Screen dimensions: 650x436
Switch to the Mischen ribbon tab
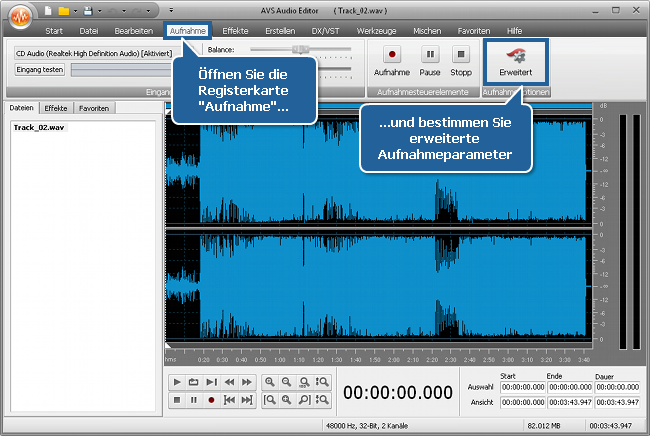[427, 31]
